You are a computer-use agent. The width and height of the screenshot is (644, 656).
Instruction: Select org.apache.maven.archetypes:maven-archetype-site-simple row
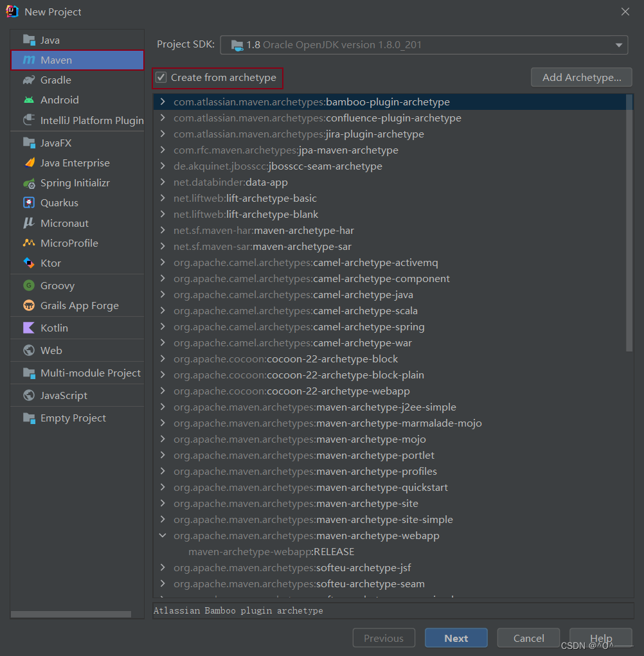pos(389,520)
